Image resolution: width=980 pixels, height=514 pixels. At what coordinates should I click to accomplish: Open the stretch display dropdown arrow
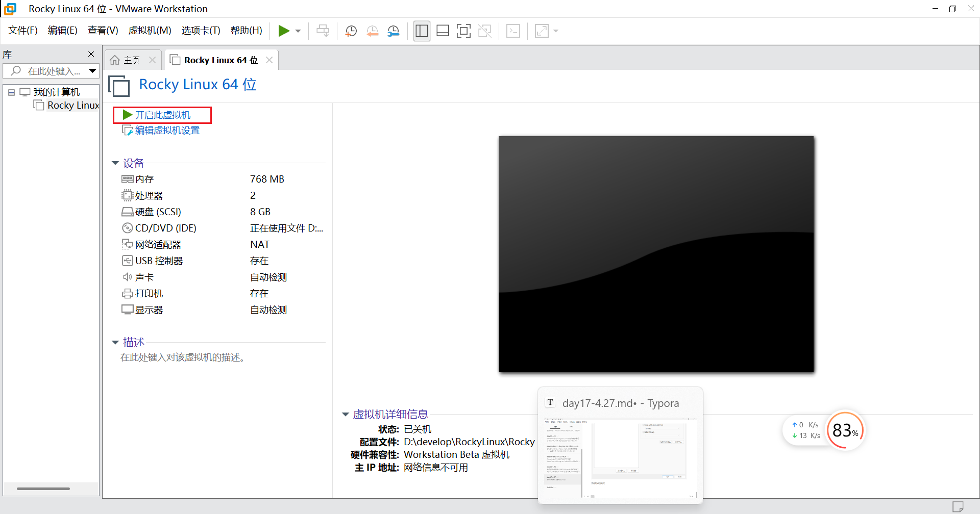[556, 31]
